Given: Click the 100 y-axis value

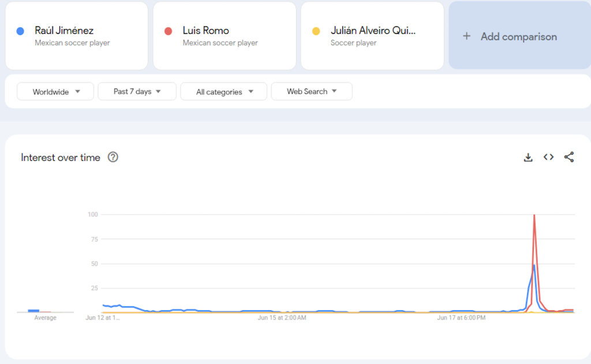Looking at the screenshot, I should point(93,215).
